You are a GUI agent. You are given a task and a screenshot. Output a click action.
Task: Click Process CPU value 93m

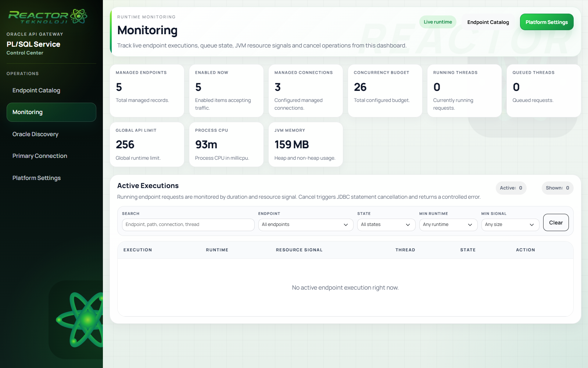(x=206, y=145)
